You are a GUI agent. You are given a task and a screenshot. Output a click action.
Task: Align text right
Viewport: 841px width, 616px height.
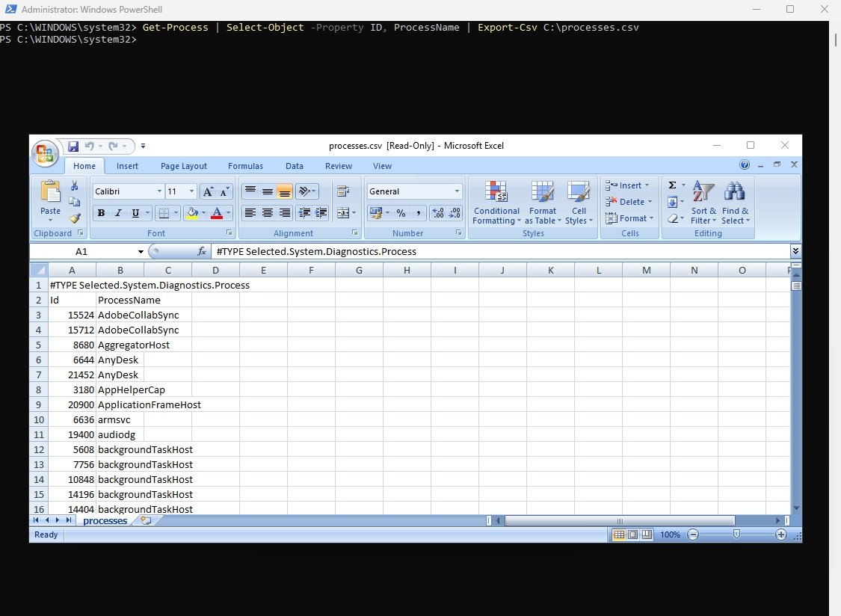284,213
